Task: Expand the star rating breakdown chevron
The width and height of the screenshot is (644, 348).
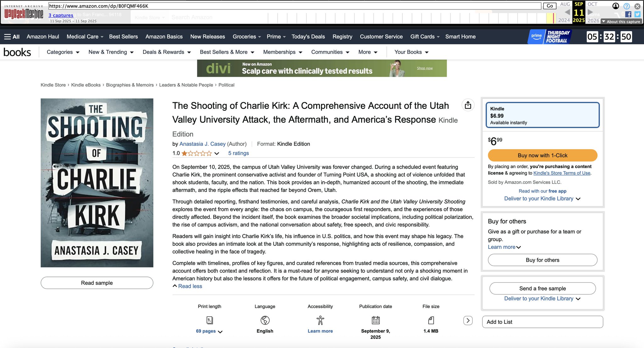Action: click(217, 154)
